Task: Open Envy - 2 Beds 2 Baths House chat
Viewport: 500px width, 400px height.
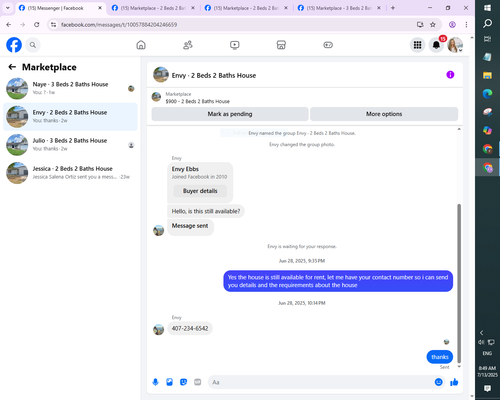Action: point(70,116)
